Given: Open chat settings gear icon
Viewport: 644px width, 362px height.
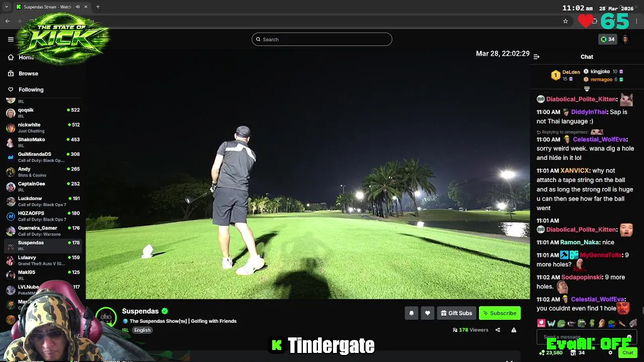Looking at the screenshot, I should pyautogui.click(x=610, y=353).
